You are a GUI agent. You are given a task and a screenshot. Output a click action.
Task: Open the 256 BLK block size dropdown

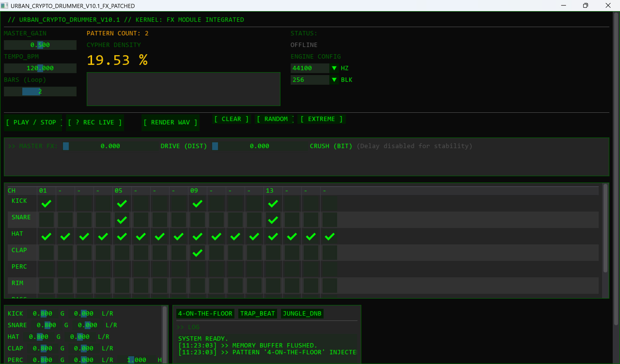click(334, 80)
